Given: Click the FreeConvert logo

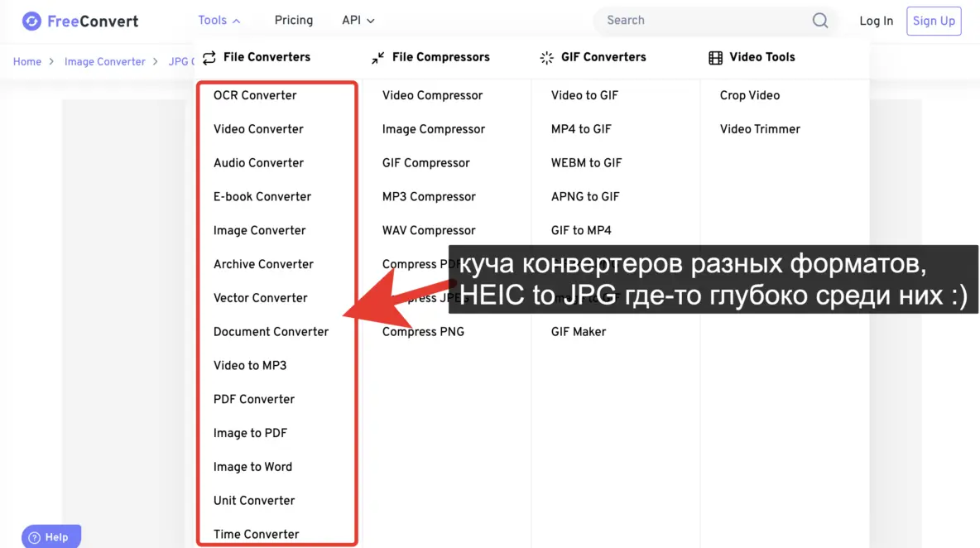Looking at the screenshot, I should coord(79,21).
